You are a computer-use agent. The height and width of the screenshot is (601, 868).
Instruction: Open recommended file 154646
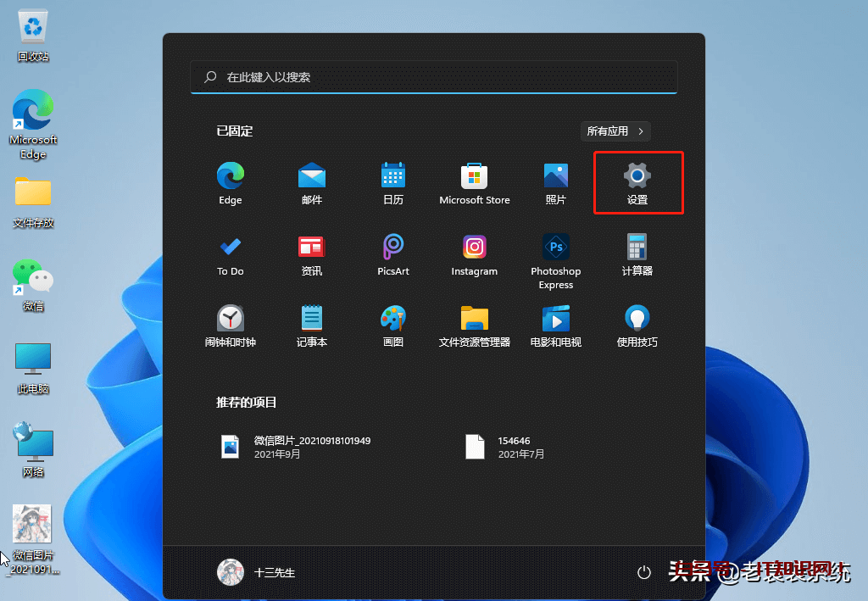504,448
